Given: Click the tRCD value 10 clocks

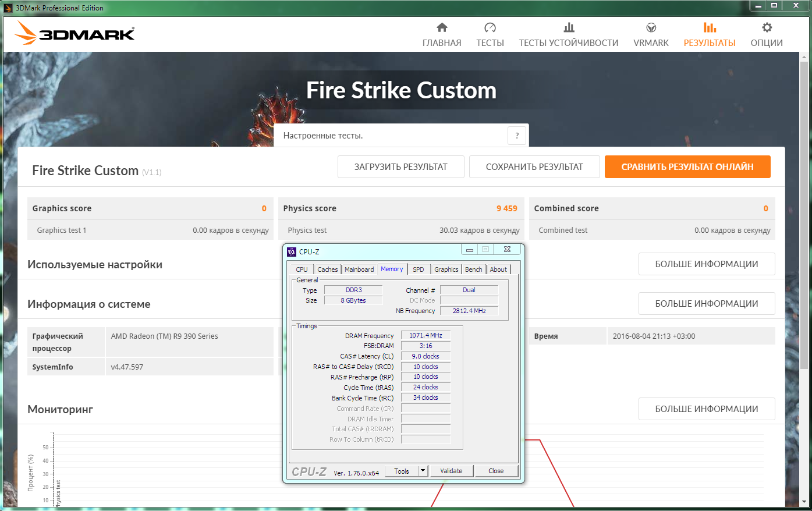Looking at the screenshot, I should click(x=425, y=367).
